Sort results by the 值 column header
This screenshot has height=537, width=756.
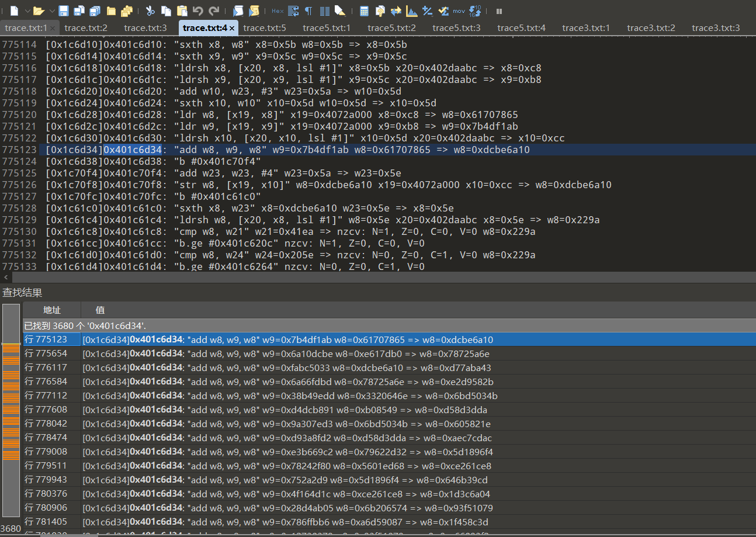coord(418,310)
